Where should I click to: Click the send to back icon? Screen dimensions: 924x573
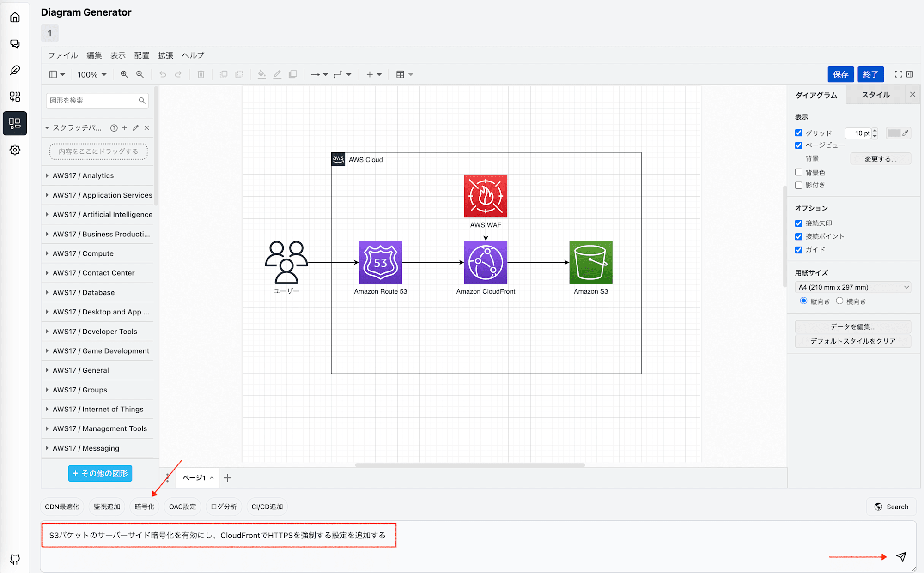pos(239,74)
